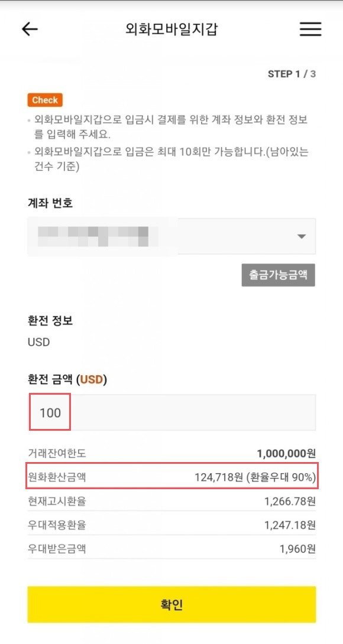Click the 환전 정보 section header
Screen dimensions: 343x644
(50, 320)
